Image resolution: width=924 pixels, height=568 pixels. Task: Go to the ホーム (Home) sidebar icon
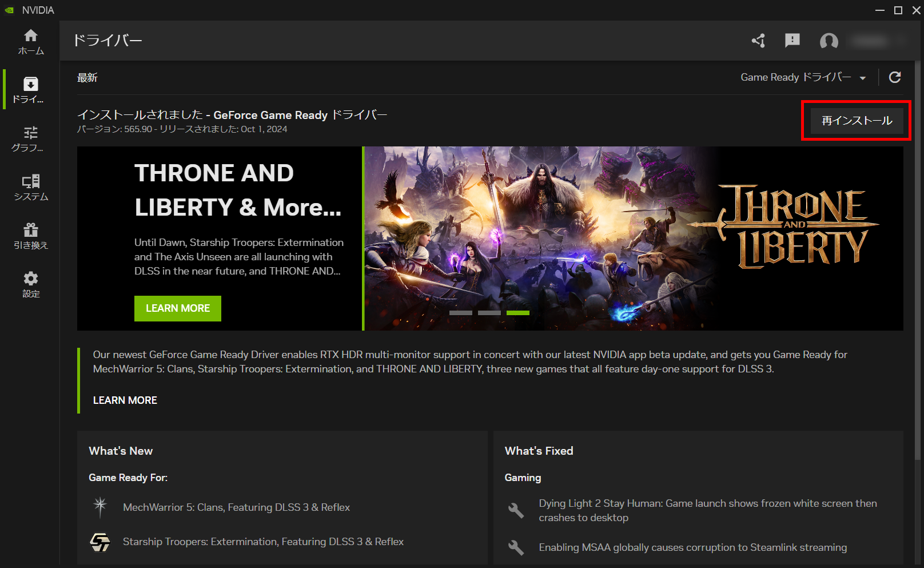tap(31, 42)
